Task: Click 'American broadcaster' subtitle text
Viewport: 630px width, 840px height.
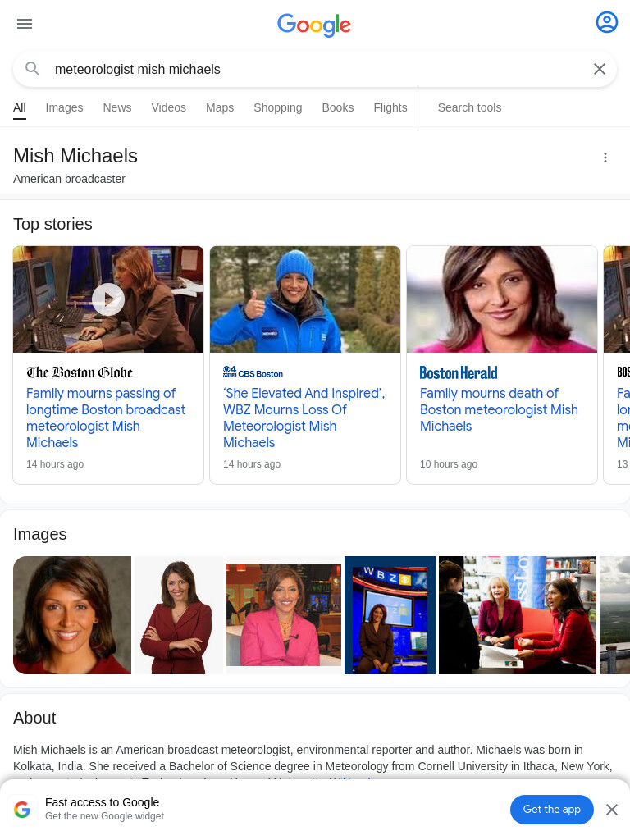Action: (x=69, y=179)
